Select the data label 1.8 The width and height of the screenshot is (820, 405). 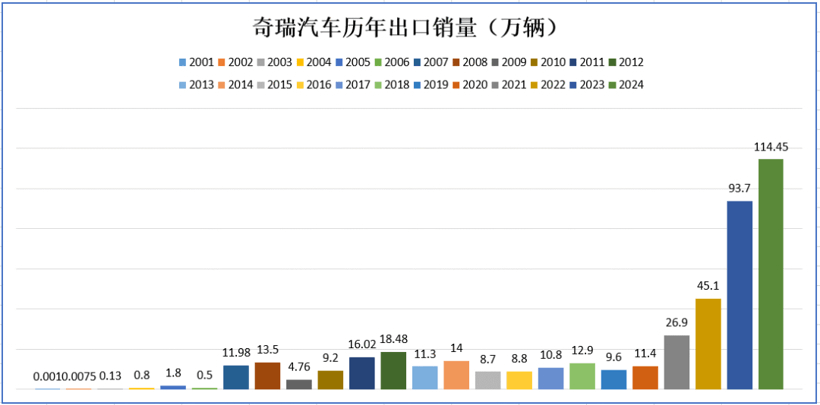point(173,374)
